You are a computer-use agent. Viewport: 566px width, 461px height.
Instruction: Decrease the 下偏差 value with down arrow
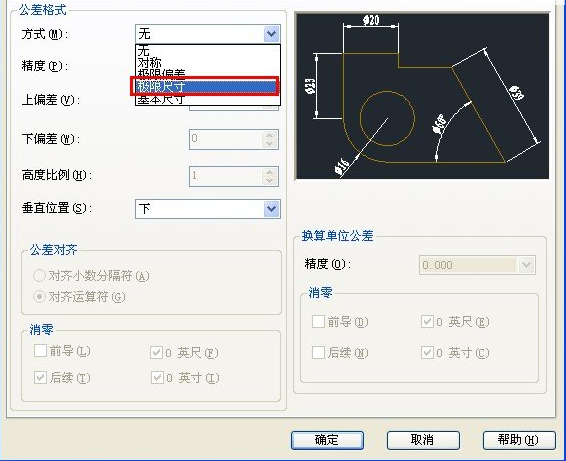click(270, 144)
